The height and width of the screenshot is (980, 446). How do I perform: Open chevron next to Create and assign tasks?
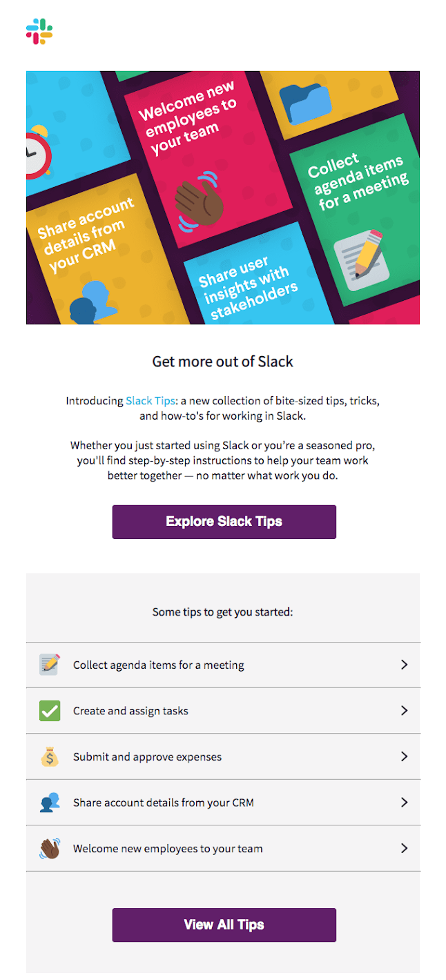(405, 710)
